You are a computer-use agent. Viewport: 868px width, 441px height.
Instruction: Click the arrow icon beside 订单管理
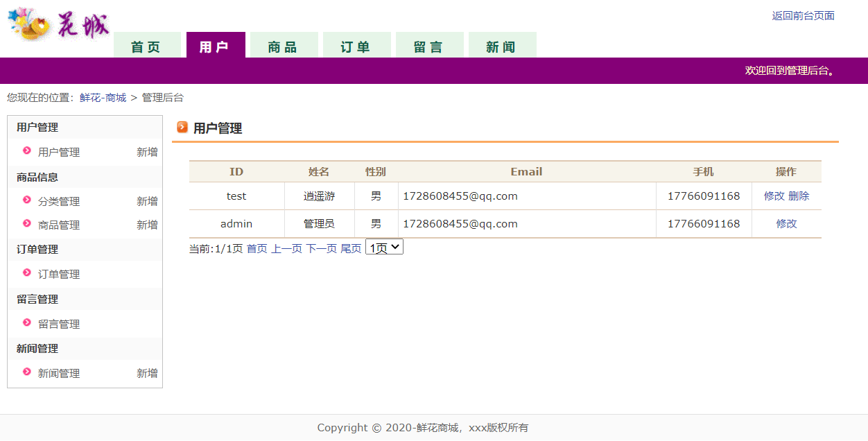tap(26, 274)
